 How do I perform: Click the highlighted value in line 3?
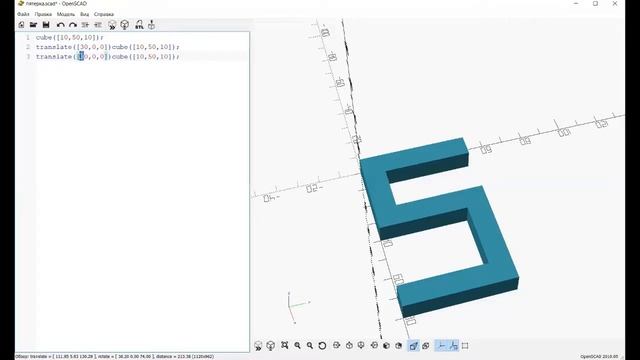coord(81,56)
